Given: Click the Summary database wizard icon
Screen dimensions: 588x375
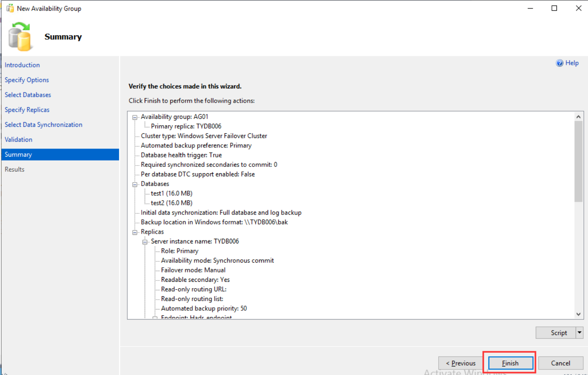Looking at the screenshot, I should (x=20, y=37).
